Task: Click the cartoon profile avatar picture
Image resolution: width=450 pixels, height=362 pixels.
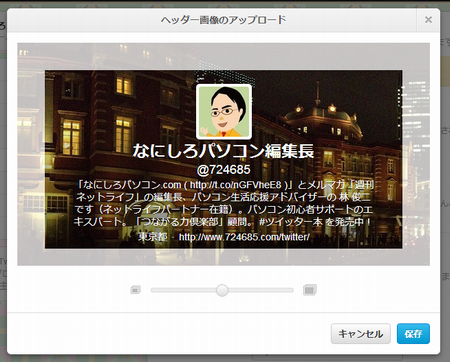Action: click(x=224, y=112)
